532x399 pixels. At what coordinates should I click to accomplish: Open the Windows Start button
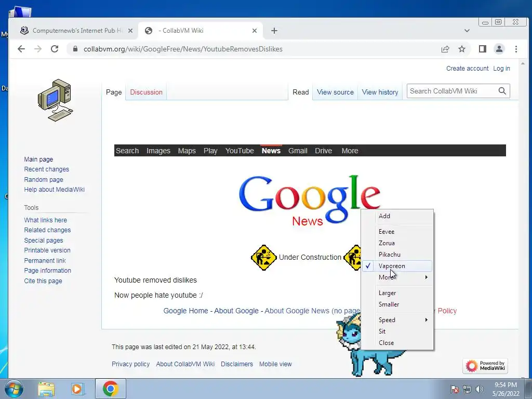tap(14, 389)
